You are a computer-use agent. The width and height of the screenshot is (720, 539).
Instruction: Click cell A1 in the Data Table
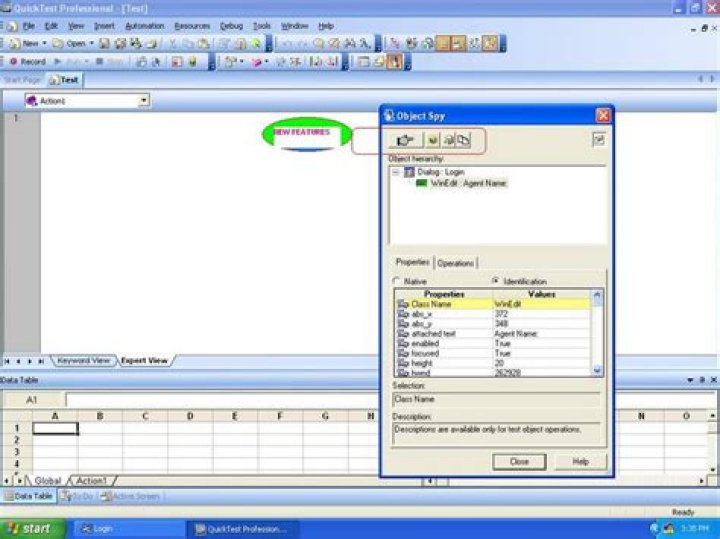point(55,428)
